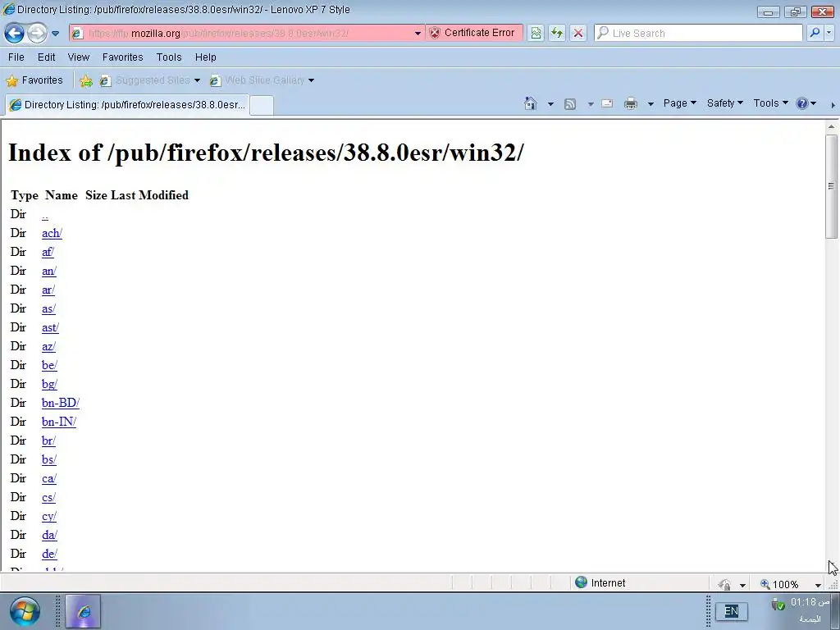Expand the address bar history dropdown
Screen dimensions: 840x630
418,33
